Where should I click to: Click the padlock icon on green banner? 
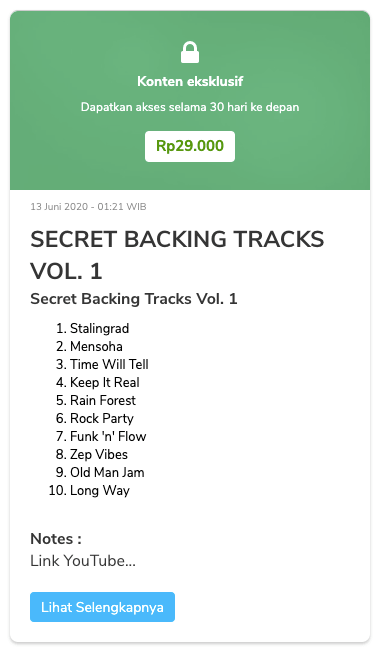tap(190, 52)
